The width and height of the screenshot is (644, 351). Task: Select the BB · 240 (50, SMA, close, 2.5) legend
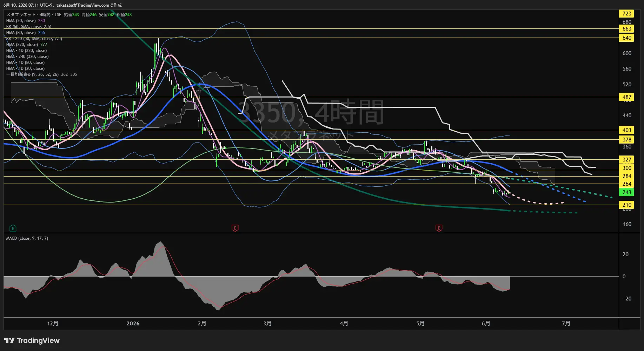tap(34, 39)
